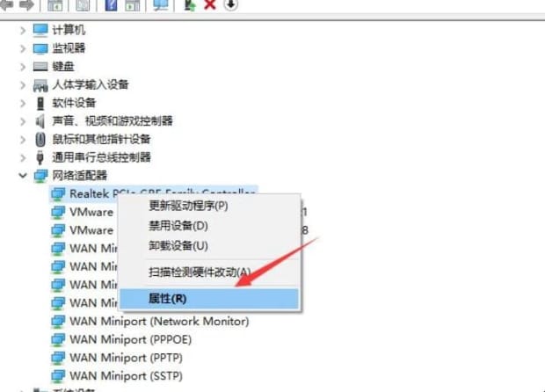The image size is (545, 392).
Task: Expand the 监视器 category
Action: 23,47
